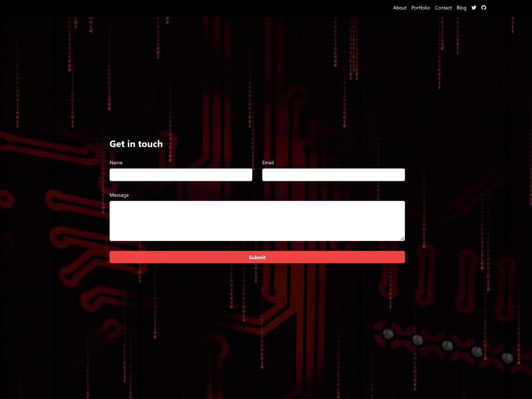The height and width of the screenshot is (399, 532).
Task: Click the Name field label
Action: click(116, 162)
